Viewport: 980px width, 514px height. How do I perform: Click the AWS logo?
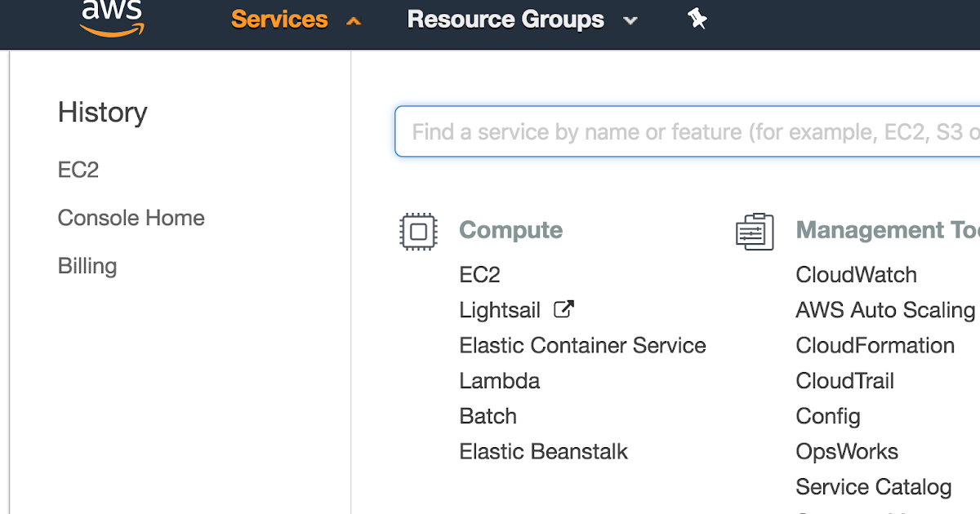click(x=112, y=18)
